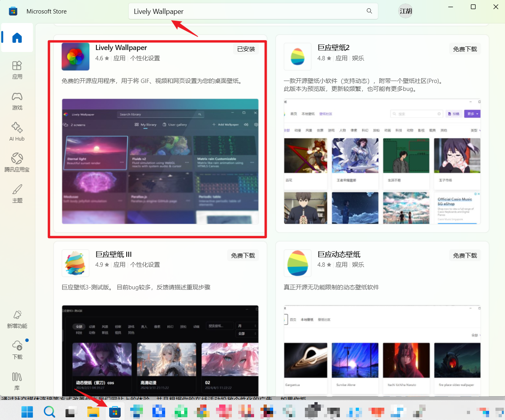
Task: Open 库 (Library) in sidebar
Action: (17, 381)
